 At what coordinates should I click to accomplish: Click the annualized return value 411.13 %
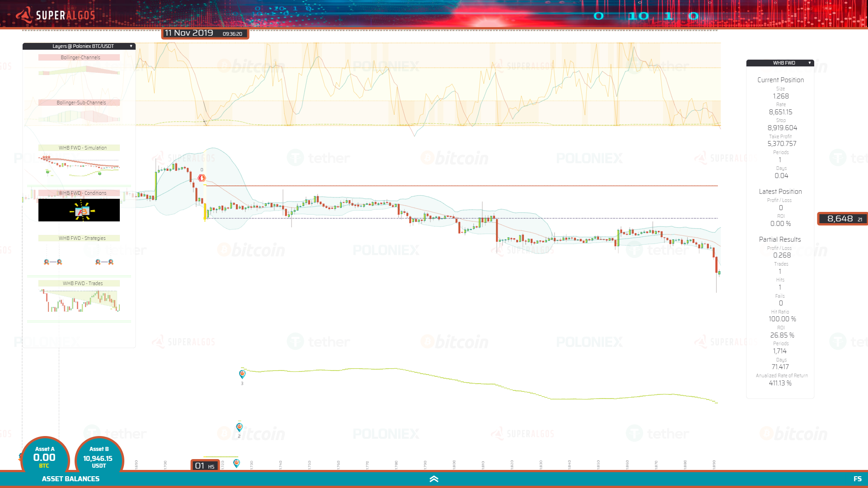pyautogui.click(x=780, y=383)
